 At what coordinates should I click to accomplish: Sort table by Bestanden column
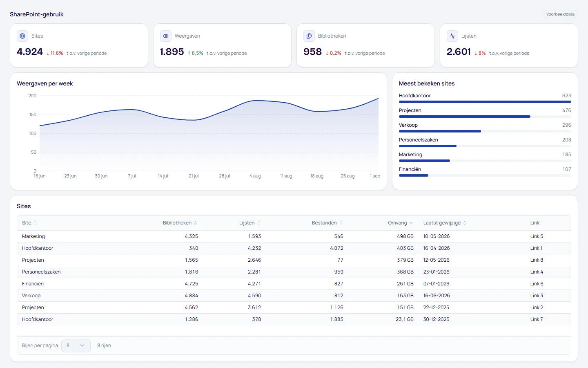coord(327,223)
